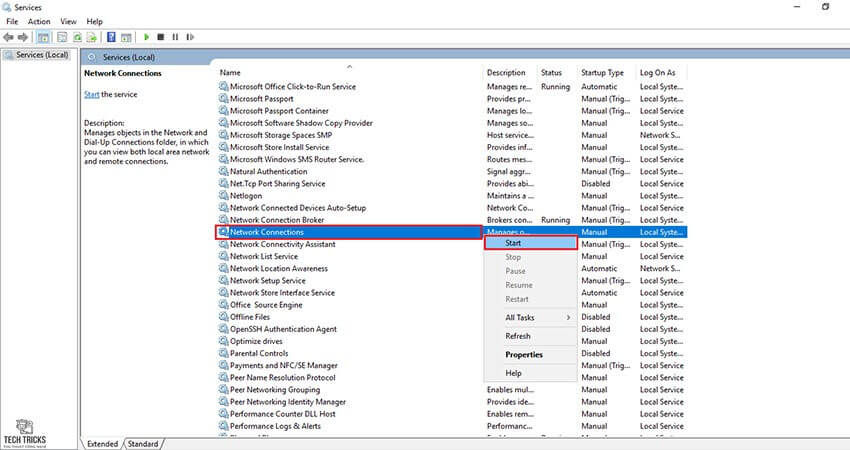
Task: Click the gear icon next to Netlogon
Action: pyautogui.click(x=223, y=196)
